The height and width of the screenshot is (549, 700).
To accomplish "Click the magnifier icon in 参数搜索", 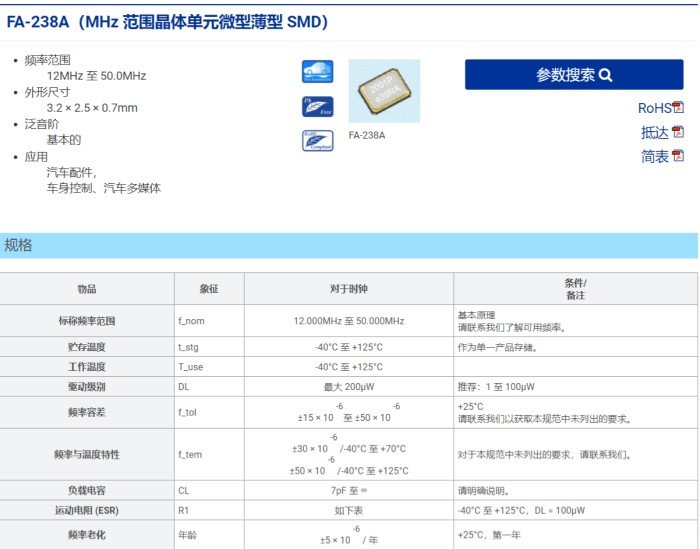I will [x=605, y=75].
